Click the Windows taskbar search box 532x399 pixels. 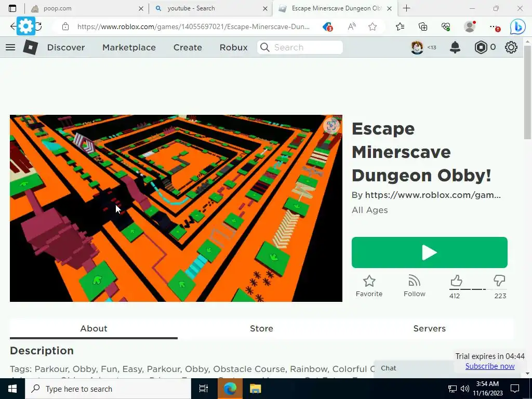click(x=108, y=389)
